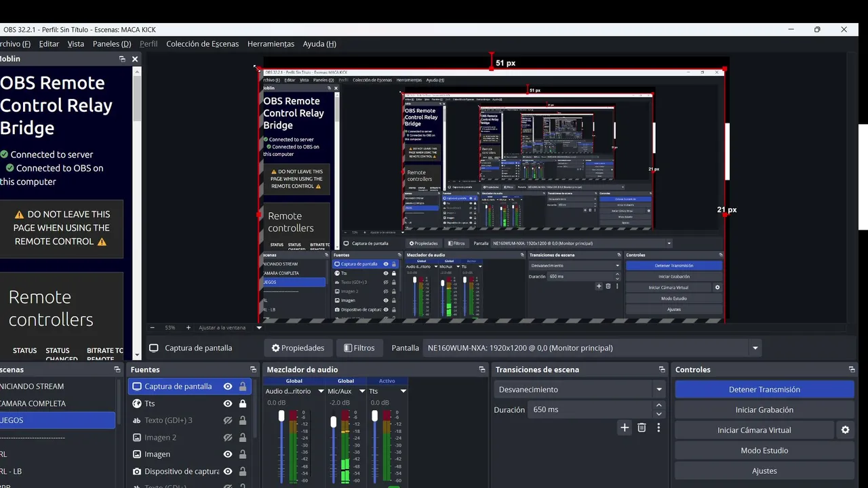Hide the Tts source
868x488 pixels.
(x=228, y=403)
